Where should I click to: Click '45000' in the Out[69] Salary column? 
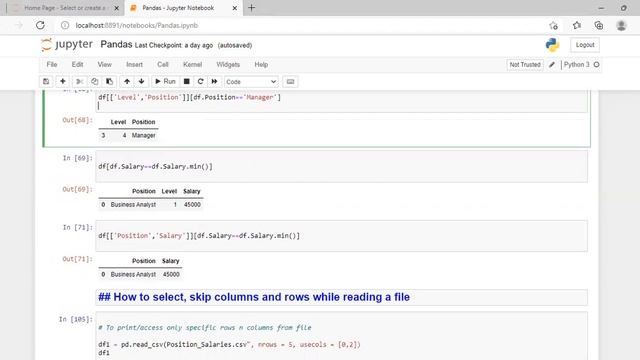pos(192,205)
